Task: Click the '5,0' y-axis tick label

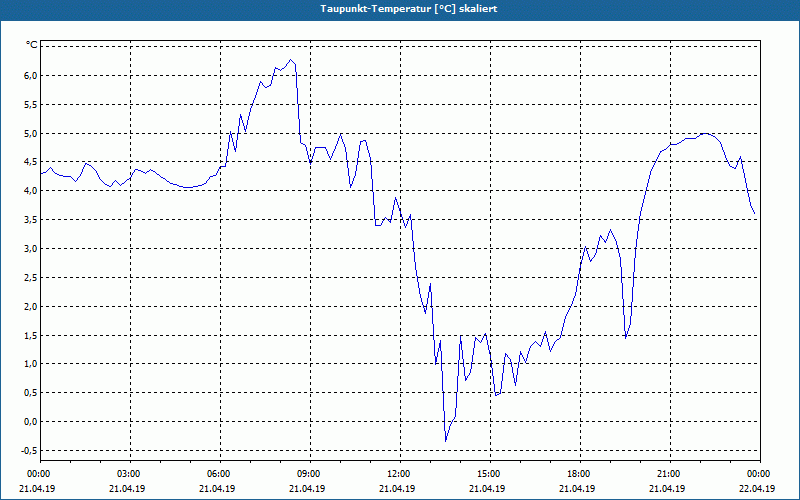Action: [x=31, y=133]
